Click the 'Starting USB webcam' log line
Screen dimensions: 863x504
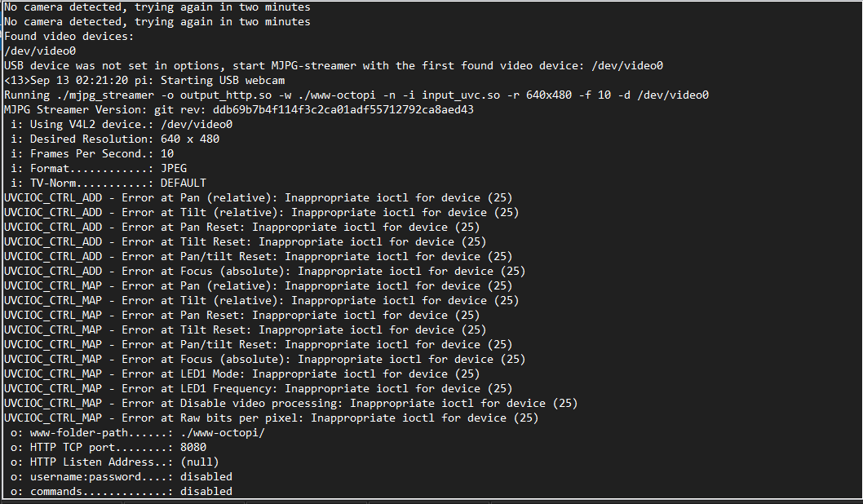pyautogui.click(x=144, y=81)
